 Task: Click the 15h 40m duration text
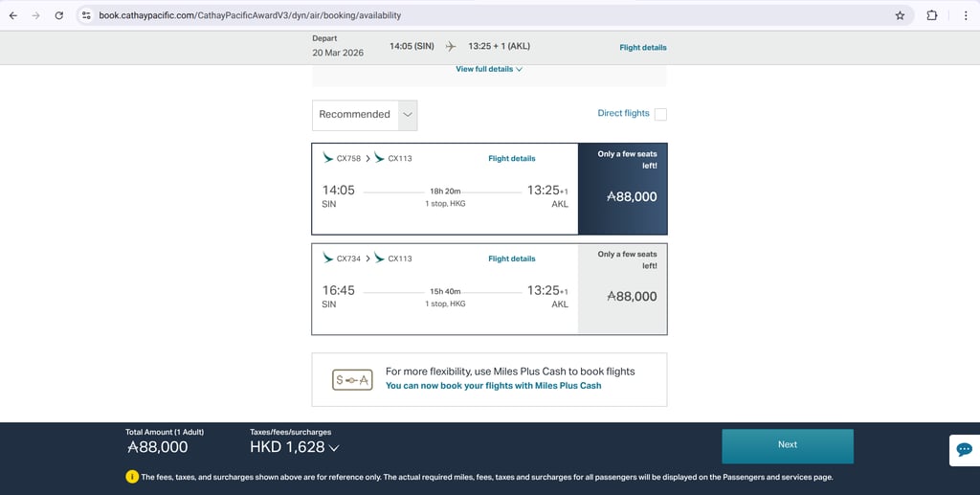[445, 291]
